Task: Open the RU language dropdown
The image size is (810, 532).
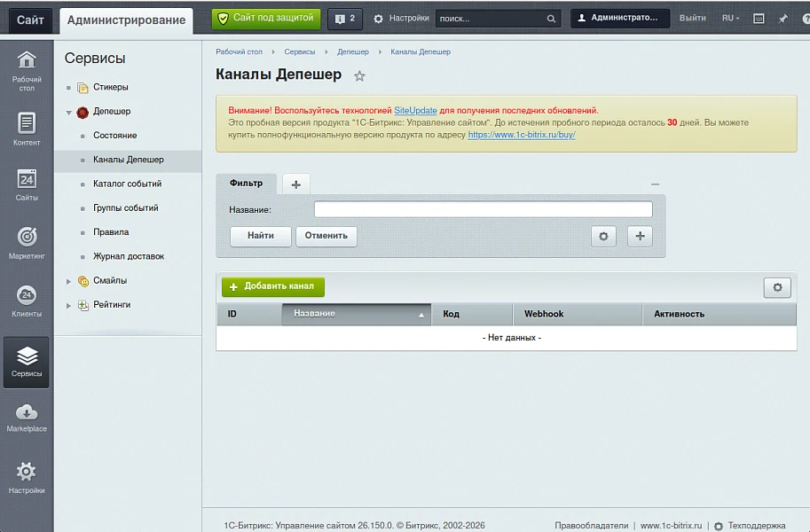Action: point(730,18)
